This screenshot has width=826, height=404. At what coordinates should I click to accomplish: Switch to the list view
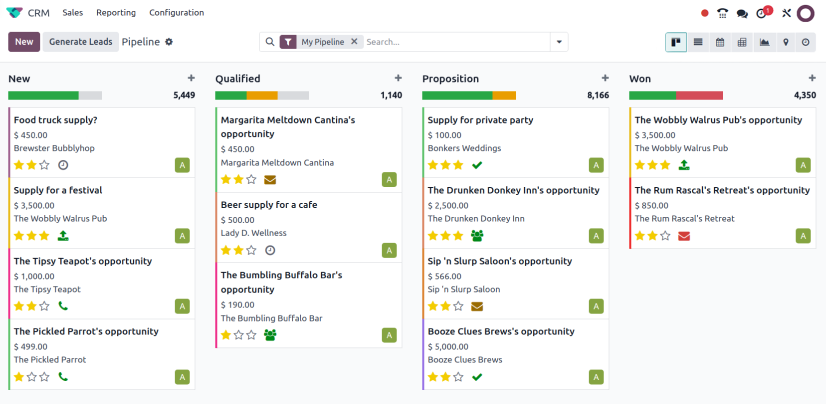coord(698,42)
